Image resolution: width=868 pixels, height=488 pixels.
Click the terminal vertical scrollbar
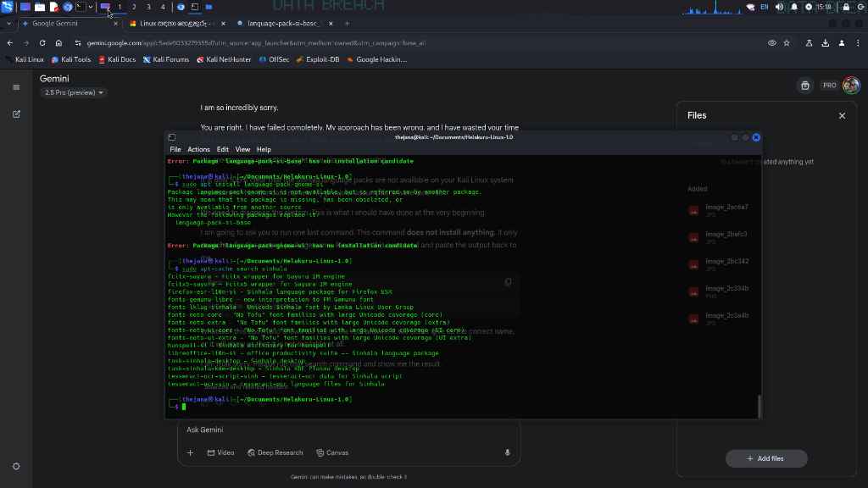[759, 406]
